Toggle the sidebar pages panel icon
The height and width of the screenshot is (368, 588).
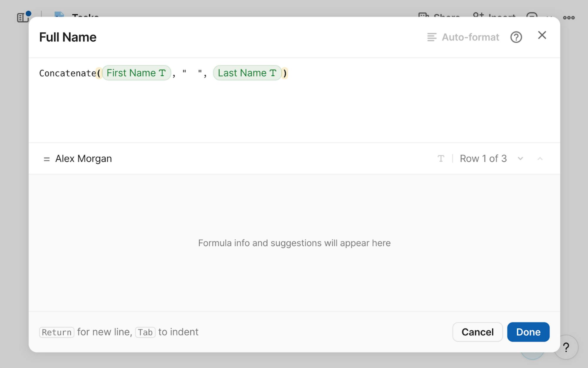[23, 17]
